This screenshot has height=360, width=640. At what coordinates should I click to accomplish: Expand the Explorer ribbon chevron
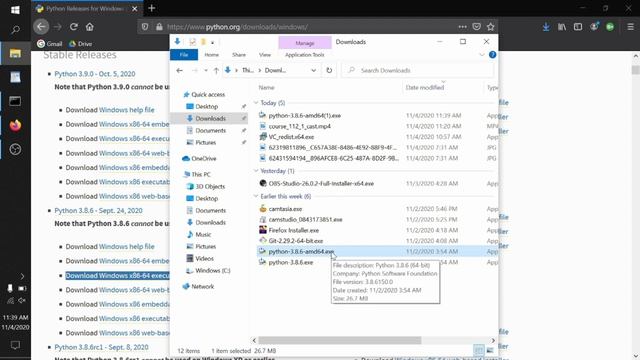tap(482, 55)
